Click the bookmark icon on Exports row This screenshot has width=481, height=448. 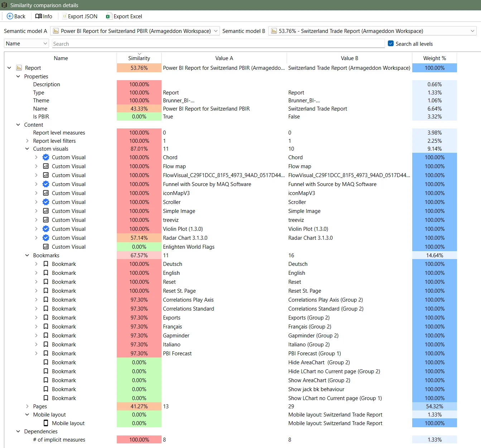(x=46, y=317)
